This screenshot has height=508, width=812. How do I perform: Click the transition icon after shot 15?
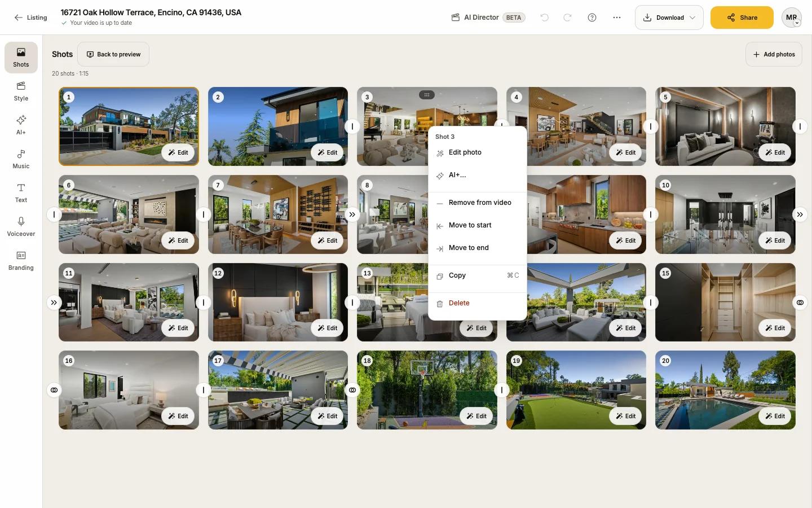800,303
